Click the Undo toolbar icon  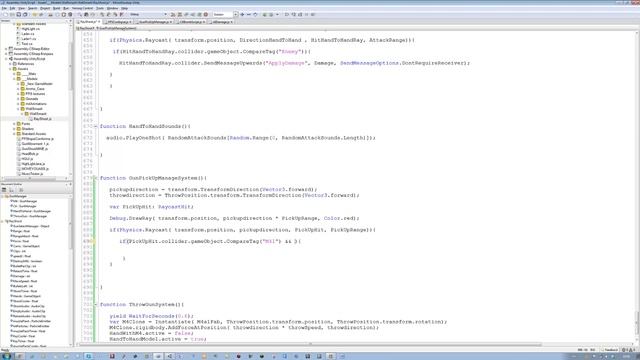click(x=35, y=14)
